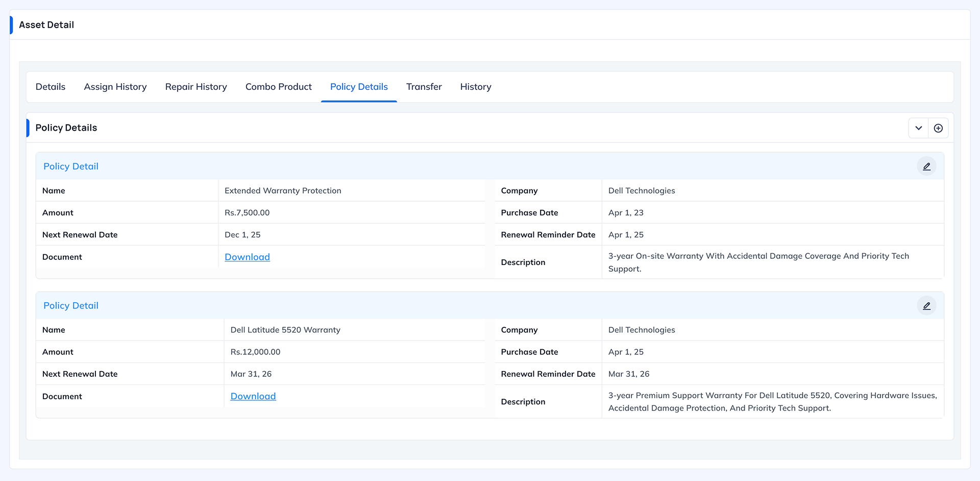Edit the Extended Warranty Protection policy

(926, 166)
